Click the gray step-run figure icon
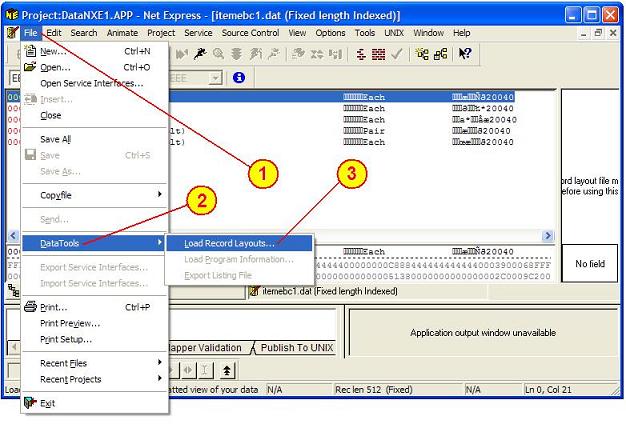 click(x=256, y=53)
